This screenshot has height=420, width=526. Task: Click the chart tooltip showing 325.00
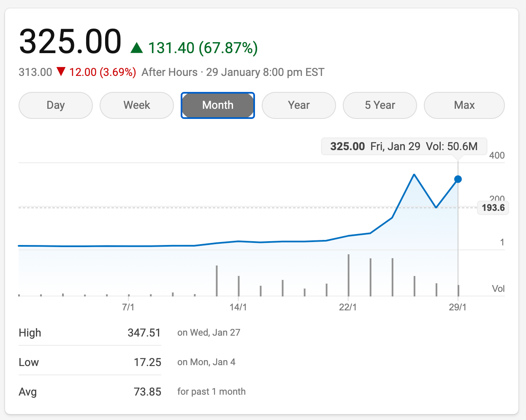click(404, 147)
